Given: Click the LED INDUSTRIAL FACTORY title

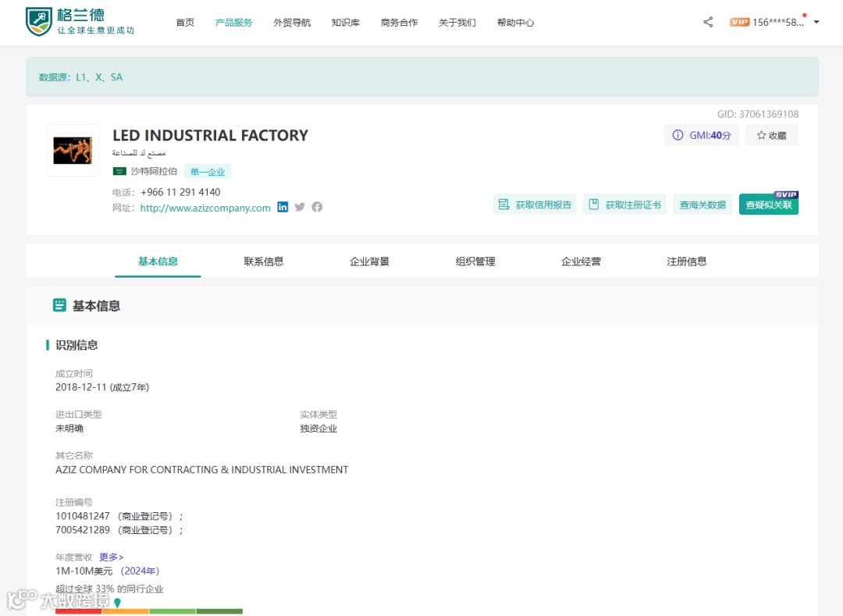Looking at the screenshot, I should 210,135.
